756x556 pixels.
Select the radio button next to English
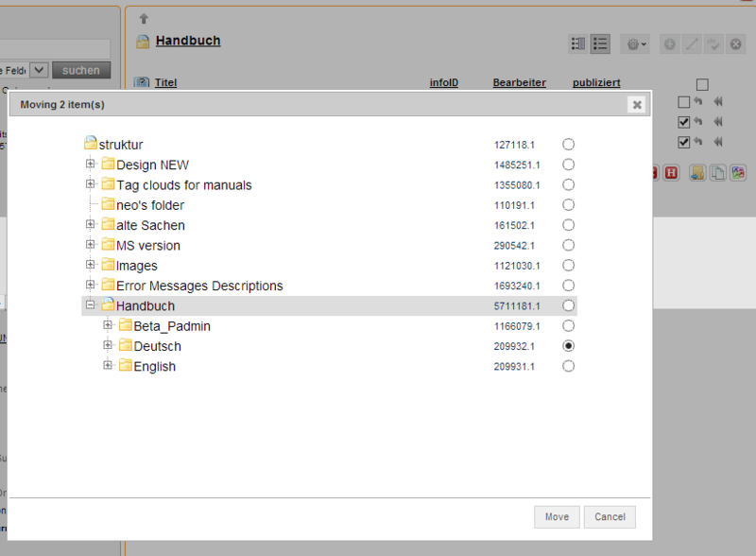(x=568, y=366)
